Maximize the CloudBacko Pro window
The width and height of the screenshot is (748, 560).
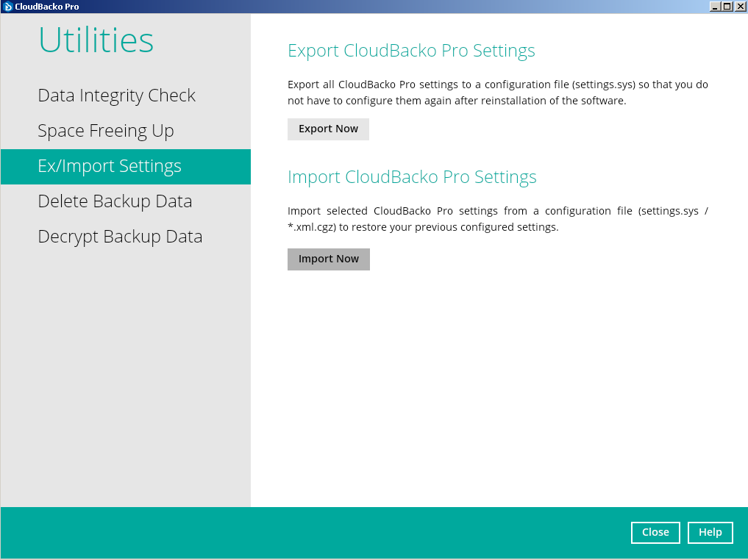coord(727,7)
